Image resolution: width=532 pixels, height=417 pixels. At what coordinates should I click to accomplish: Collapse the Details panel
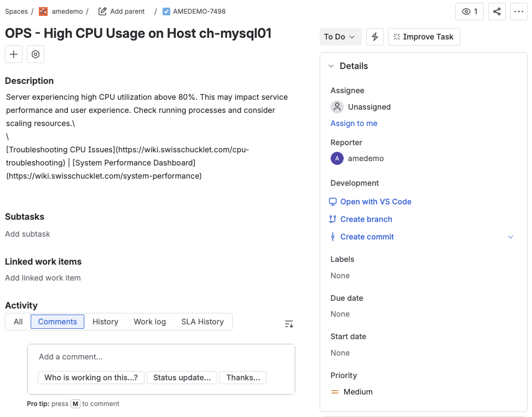point(331,66)
